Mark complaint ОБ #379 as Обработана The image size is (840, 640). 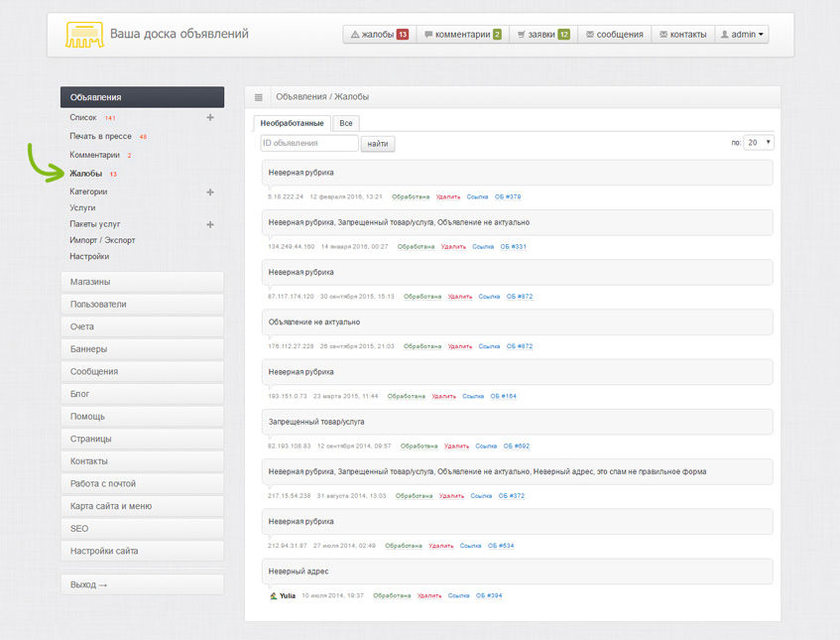click(411, 196)
